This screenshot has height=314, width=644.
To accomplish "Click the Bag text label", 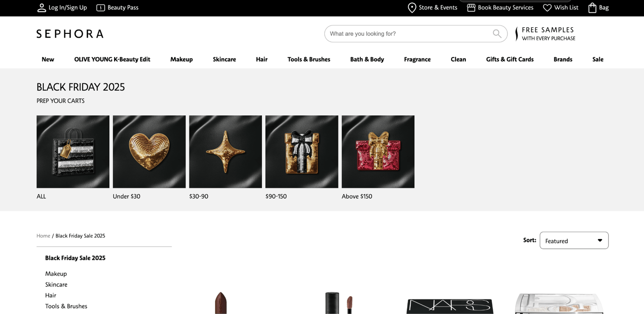I will (604, 8).
